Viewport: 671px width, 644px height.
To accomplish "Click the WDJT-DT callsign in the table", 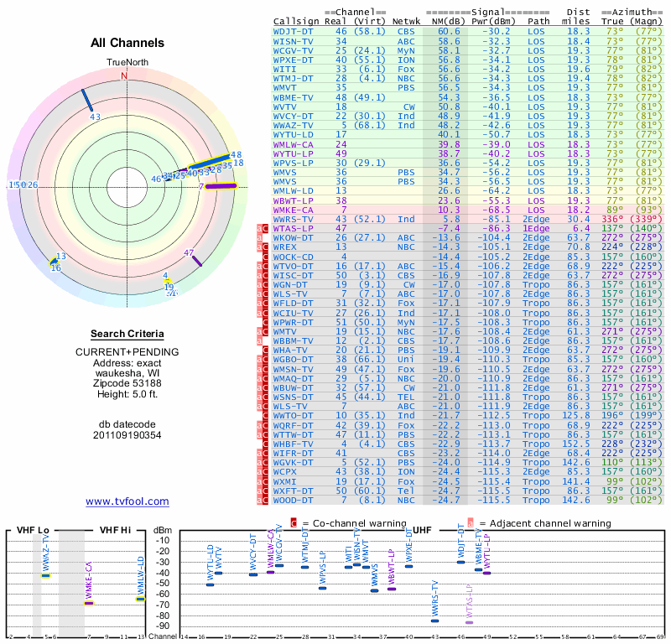I will click(x=294, y=31).
